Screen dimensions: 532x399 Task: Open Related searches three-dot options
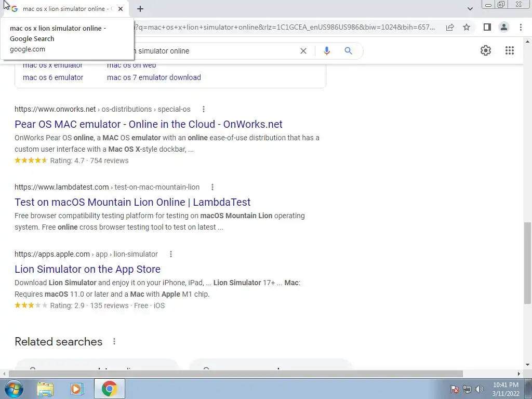114,341
